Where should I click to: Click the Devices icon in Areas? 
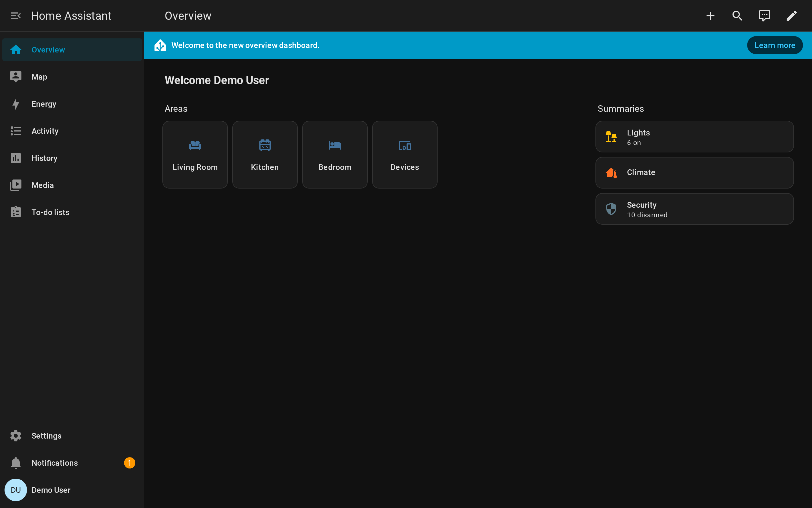(405, 146)
